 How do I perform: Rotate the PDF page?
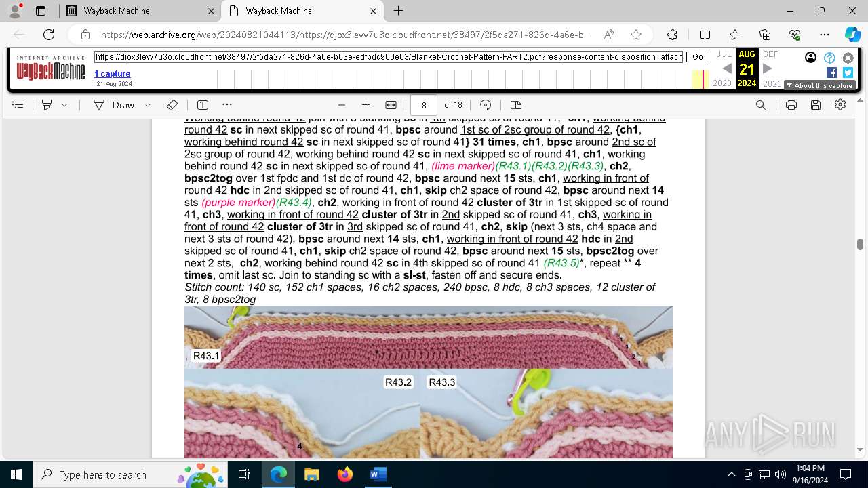coord(486,105)
